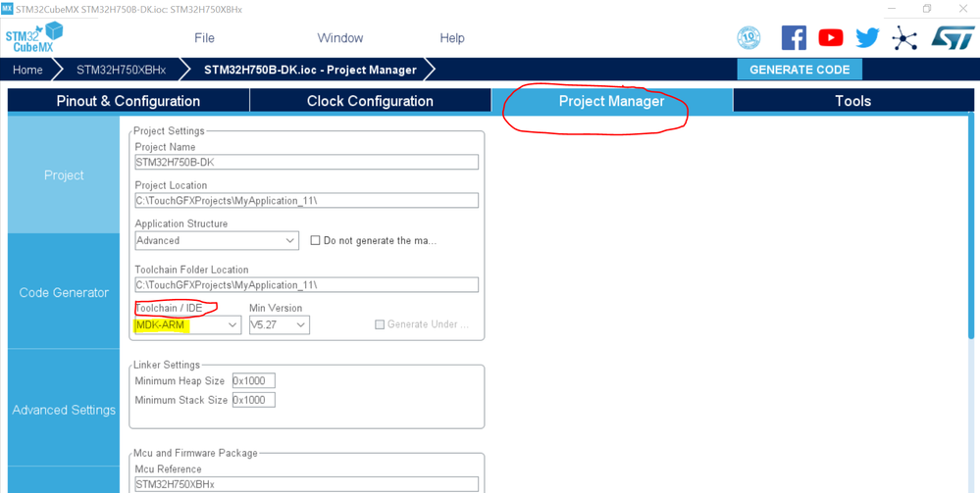980x493 pixels.
Task: Click the ST logo icon
Action: point(952,37)
